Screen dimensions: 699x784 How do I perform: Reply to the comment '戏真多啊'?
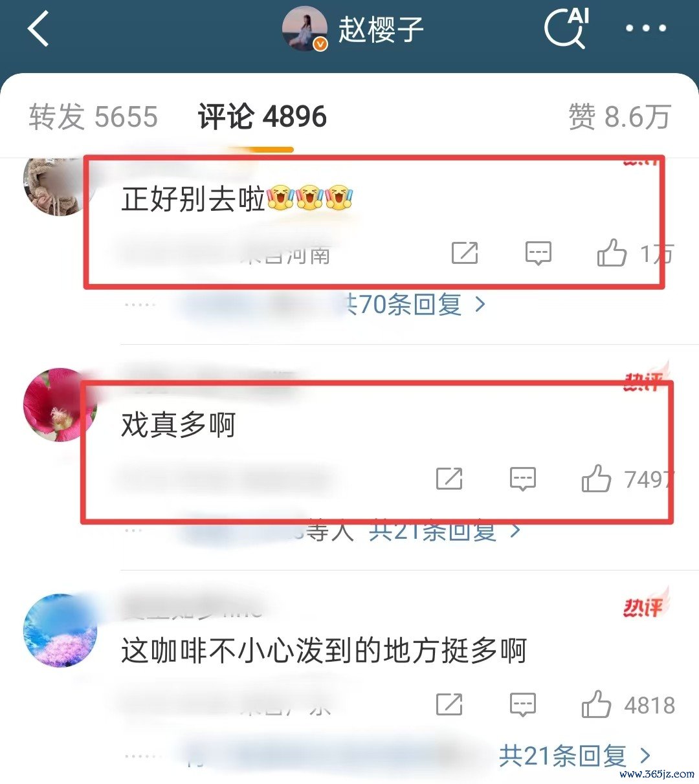[523, 479]
